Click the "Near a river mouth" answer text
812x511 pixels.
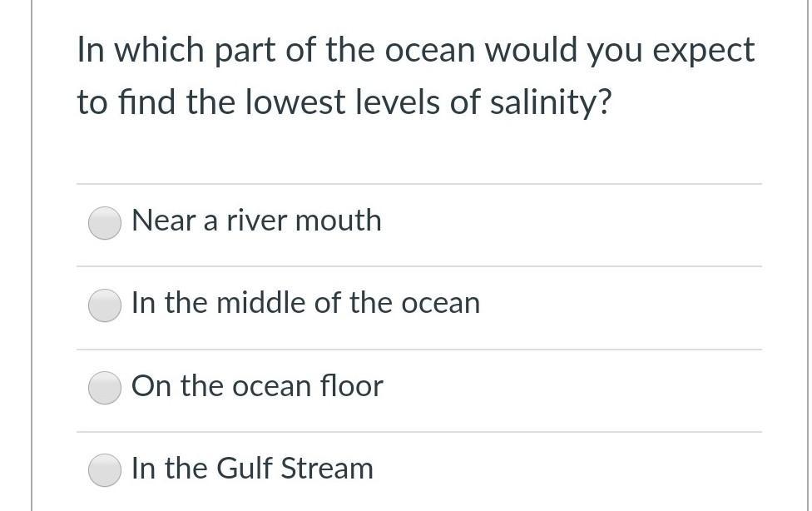tap(256, 221)
